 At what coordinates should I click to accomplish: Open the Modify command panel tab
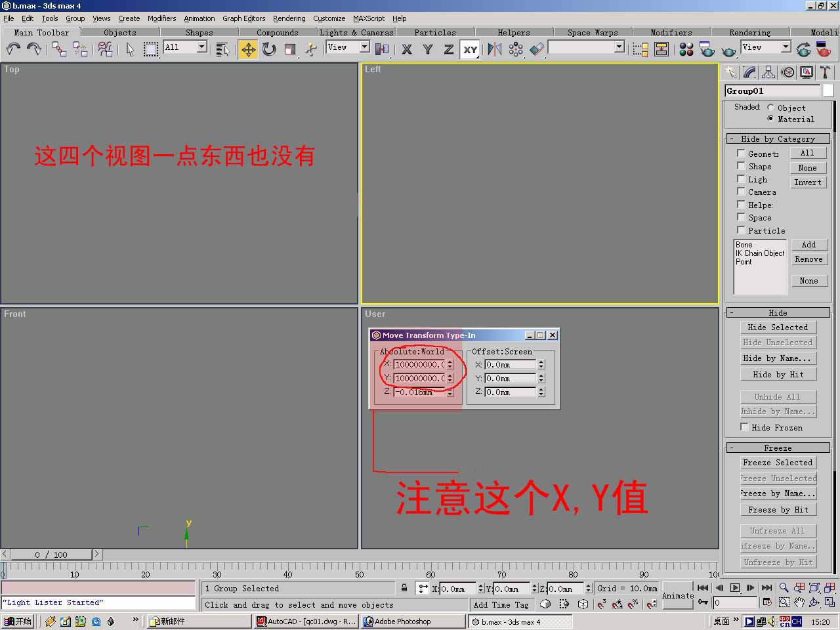pos(749,72)
